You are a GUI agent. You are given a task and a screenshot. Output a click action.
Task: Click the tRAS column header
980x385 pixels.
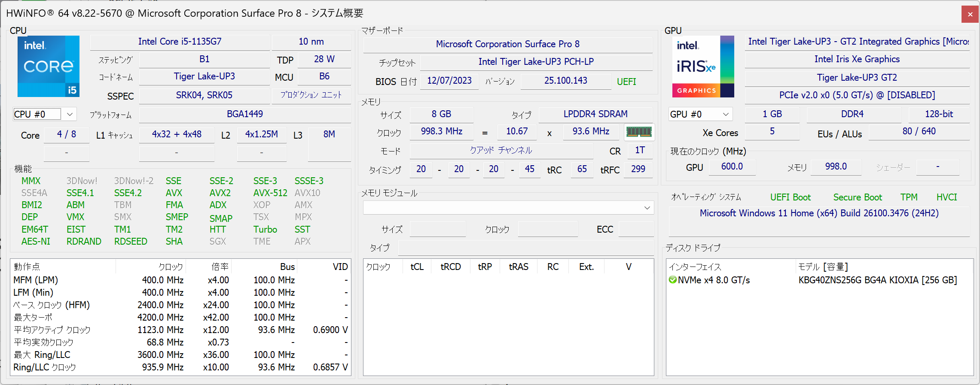pos(518,267)
